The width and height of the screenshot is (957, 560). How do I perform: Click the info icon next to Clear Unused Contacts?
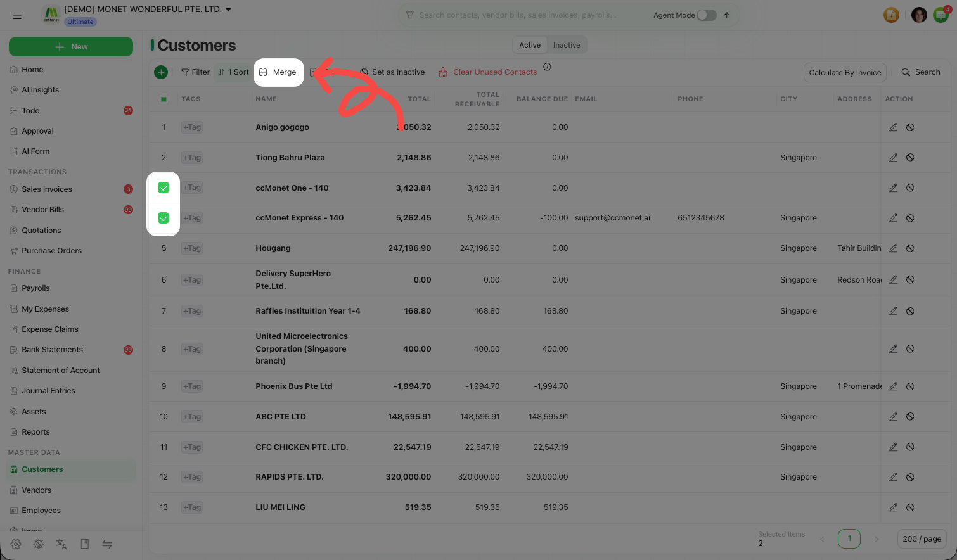547,67
